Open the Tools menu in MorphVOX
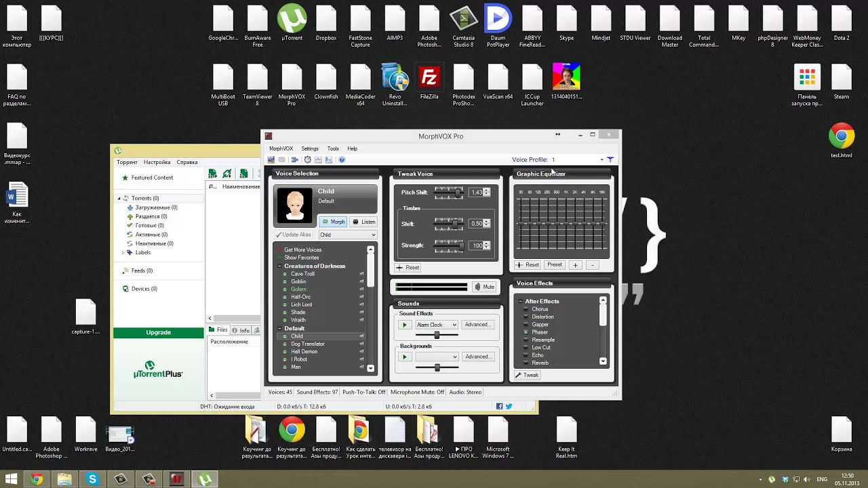Image resolution: width=868 pixels, height=488 pixels. (333, 148)
